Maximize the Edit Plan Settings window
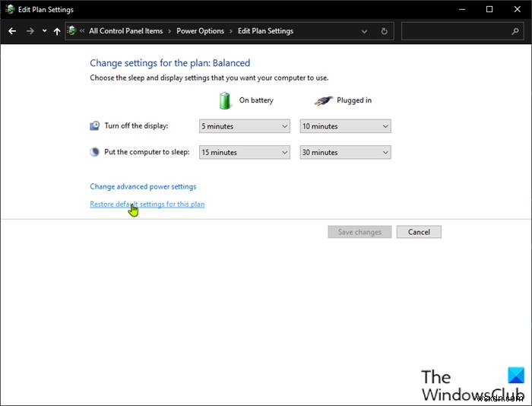532x406 pixels. [x=489, y=9]
